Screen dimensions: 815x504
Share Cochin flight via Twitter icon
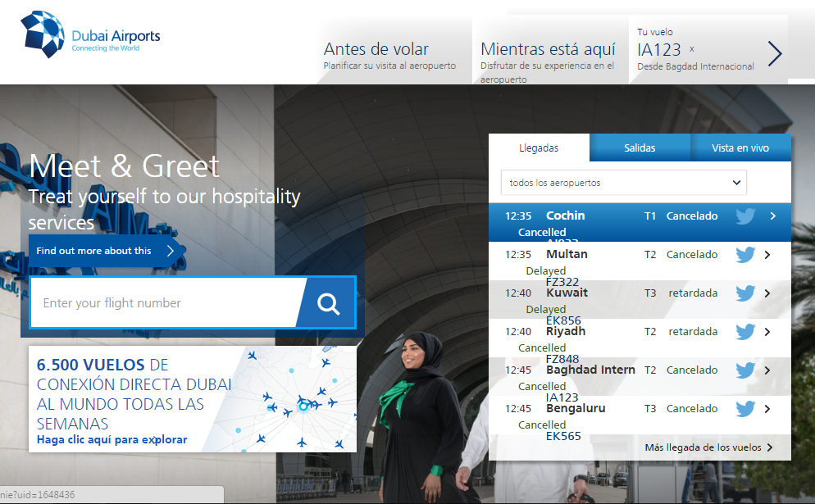coord(745,216)
